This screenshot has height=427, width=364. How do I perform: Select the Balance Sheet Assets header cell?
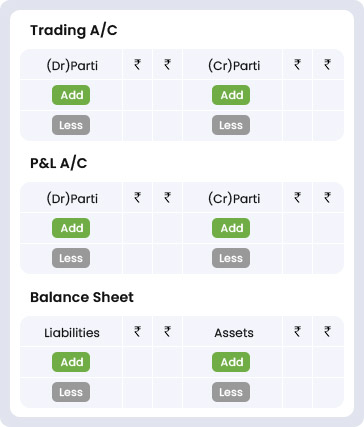(x=233, y=332)
